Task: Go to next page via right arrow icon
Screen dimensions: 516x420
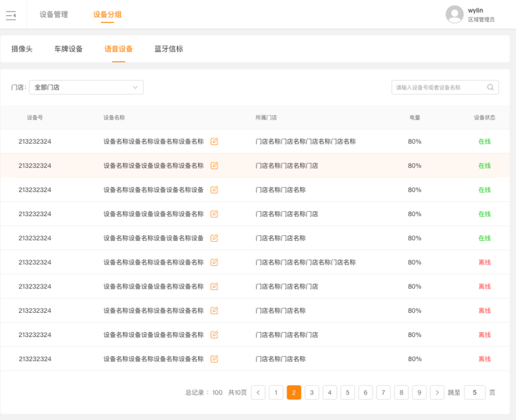Action: point(437,392)
